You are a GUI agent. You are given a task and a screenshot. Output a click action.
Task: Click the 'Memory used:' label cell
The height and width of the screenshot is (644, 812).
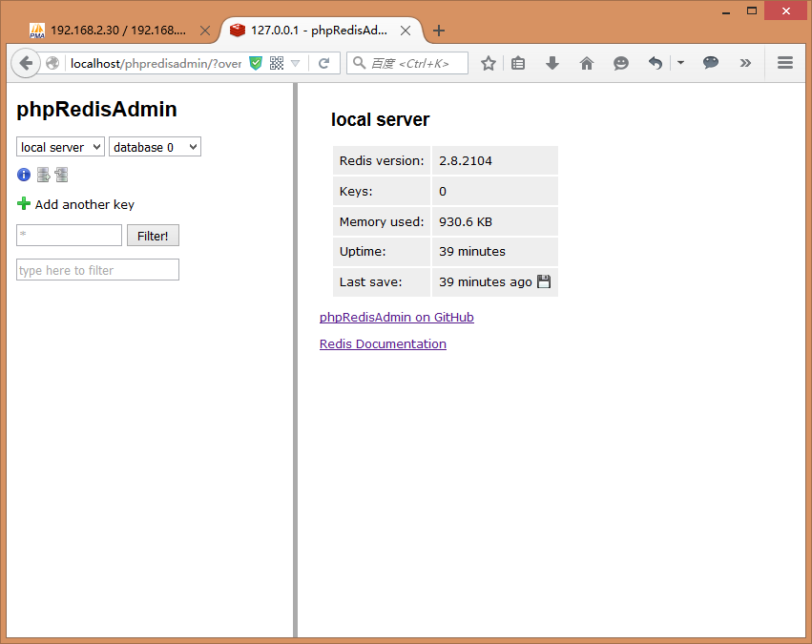click(x=382, y=221)
